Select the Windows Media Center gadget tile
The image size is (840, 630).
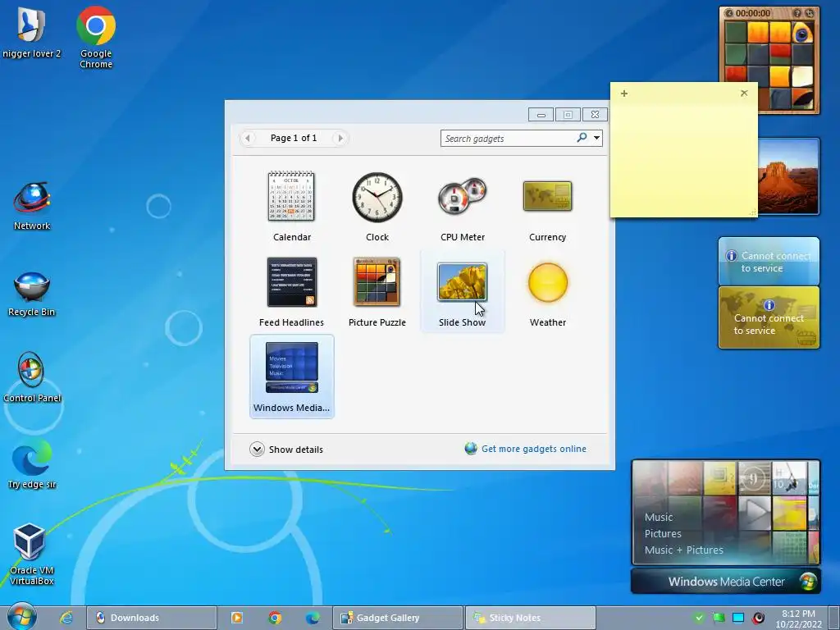[x=291, y=377]
